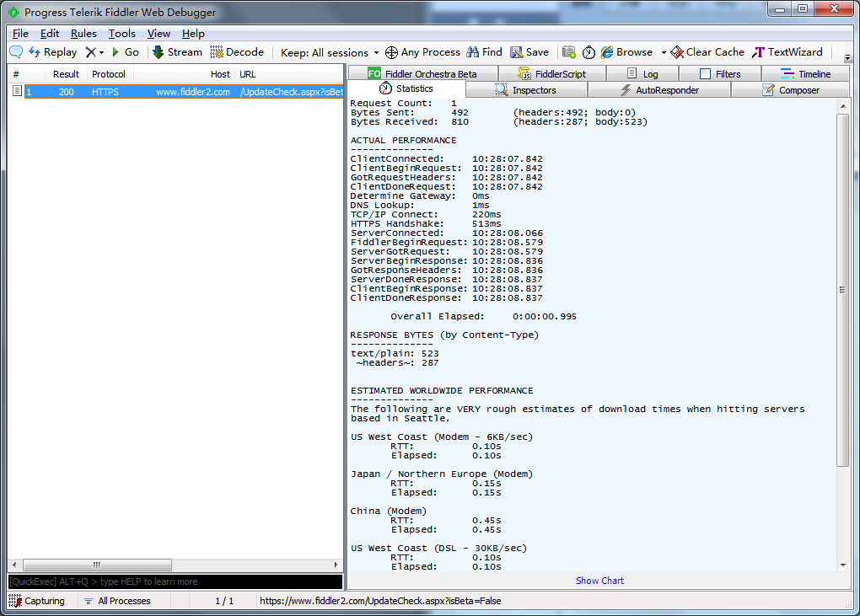Sort sessions by Protocol column
860x616 pixels.
pyautogui.click(x=110, y=74)
